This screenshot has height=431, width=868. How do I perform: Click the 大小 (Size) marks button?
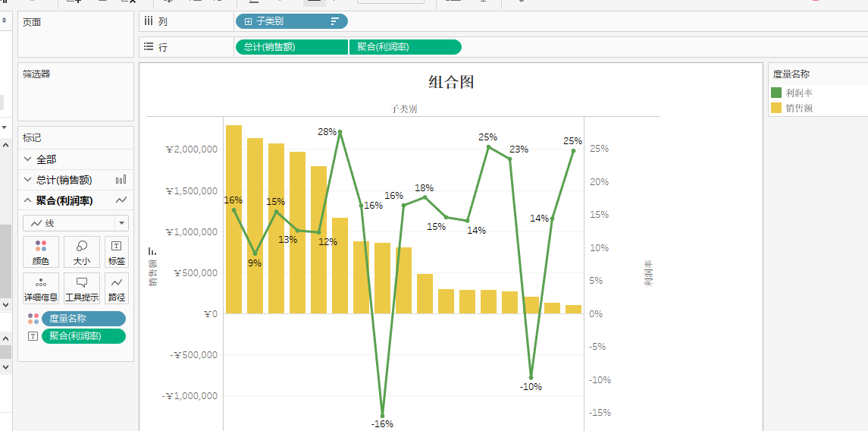click(x=81, y=252)
